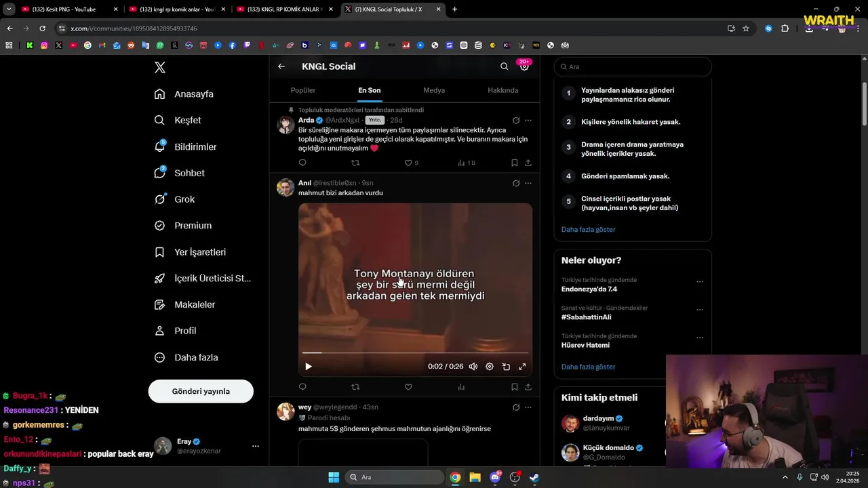
Task: Open Grok from the sidebar
Action: [174, 199]
